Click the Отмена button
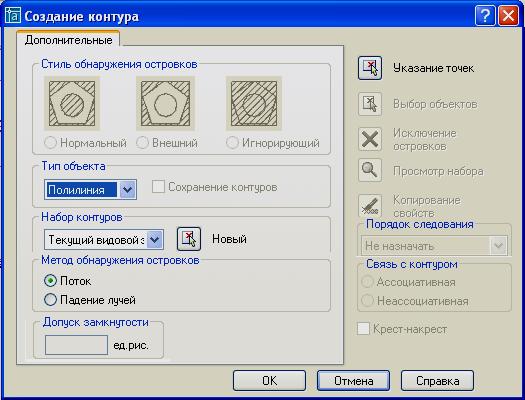The height and width of the screenshot is (400, 525). pyautogui.click(x=354, y=381)
